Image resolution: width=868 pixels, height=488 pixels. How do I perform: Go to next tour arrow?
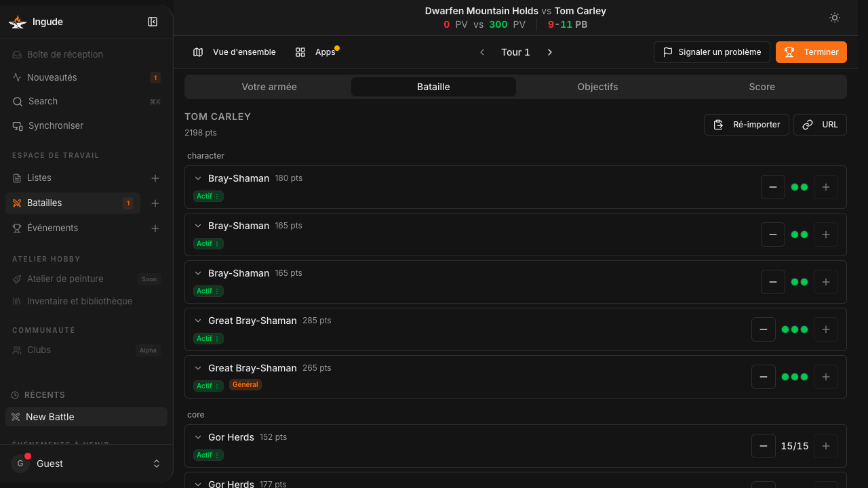[x=550, y=52]
